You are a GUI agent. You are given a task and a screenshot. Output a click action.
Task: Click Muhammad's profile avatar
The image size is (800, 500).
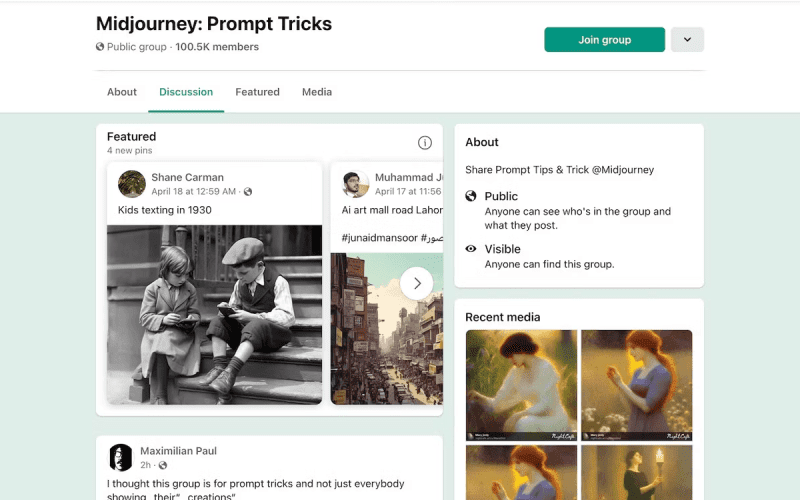355,184
